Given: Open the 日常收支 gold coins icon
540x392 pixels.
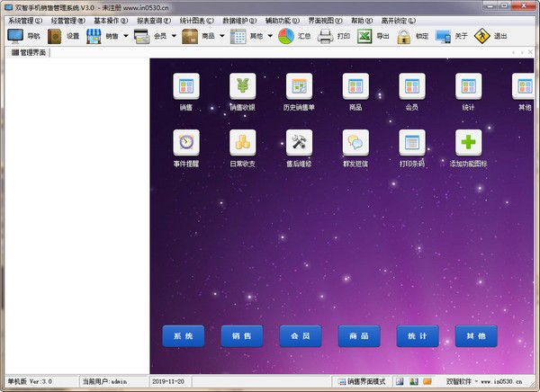Looking at the screenshot, I should tap(242, 143).
